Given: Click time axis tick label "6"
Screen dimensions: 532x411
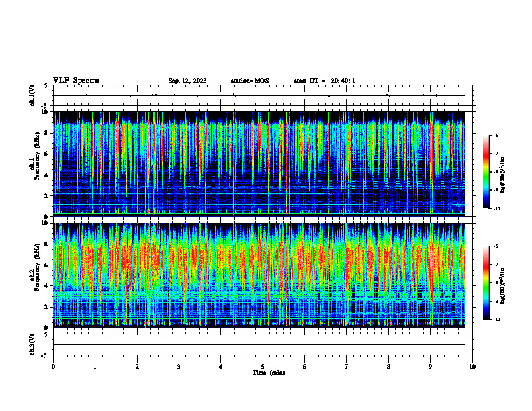Looking at the screenshot, I should click(305, 367).
